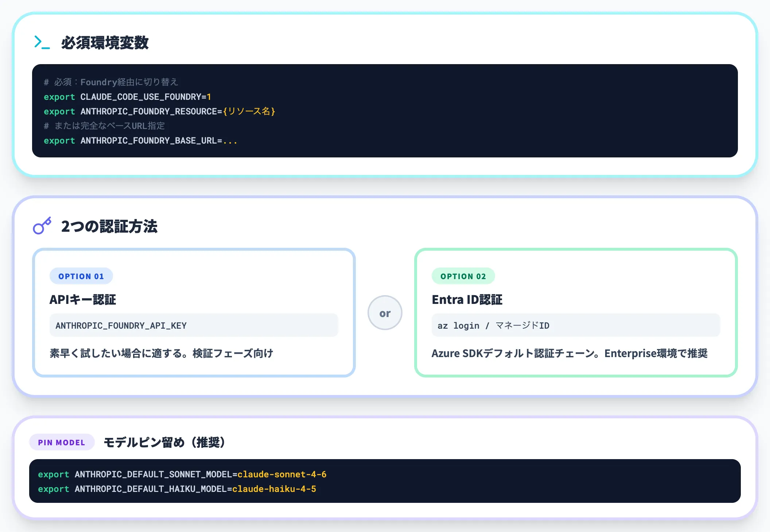Click the ANTHROPIC_FOUNDRY_BASE_URL export line
The width and height of the screenshot is (770, 532).
click(141, 141)
